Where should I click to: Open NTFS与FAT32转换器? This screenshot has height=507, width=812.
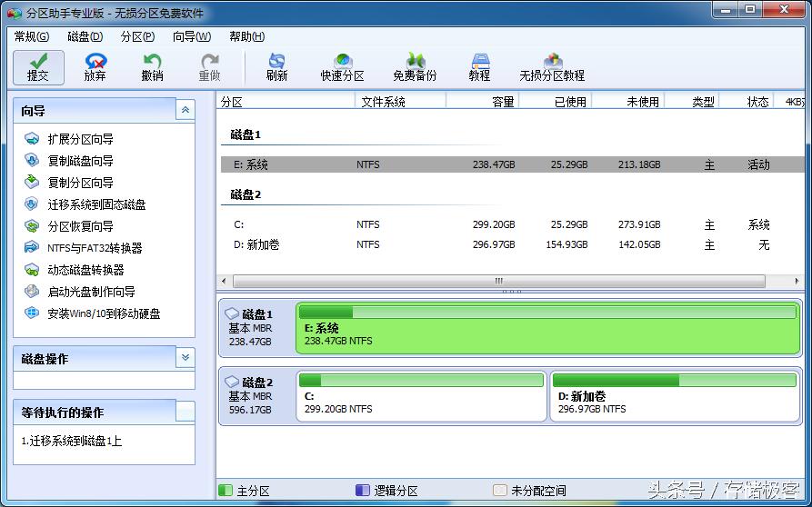95,248
